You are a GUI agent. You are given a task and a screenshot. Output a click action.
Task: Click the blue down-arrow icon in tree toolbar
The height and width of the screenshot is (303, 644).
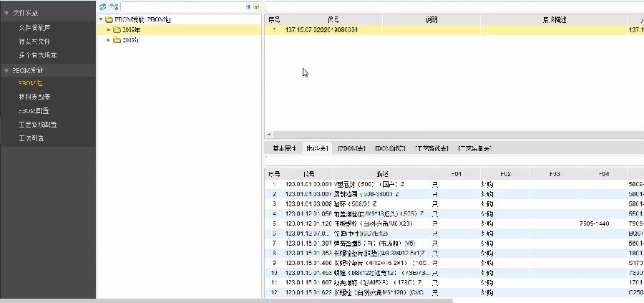tap(248, 6)
